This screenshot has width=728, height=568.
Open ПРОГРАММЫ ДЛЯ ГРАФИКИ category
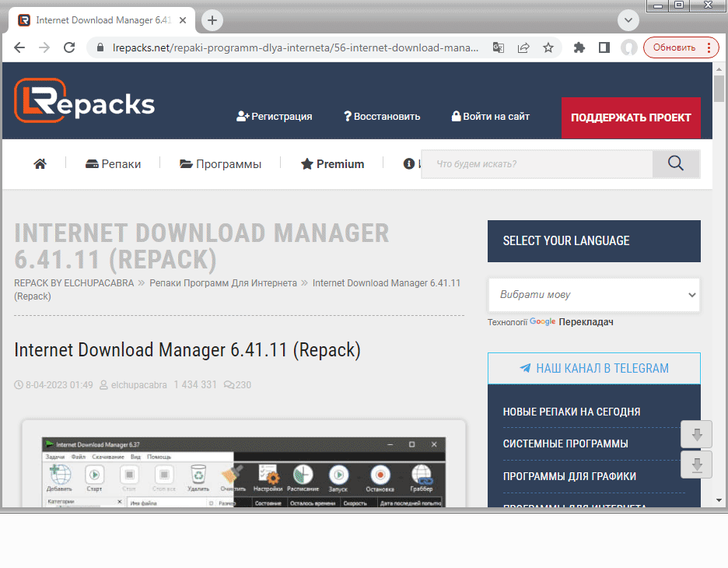(569, 476)
